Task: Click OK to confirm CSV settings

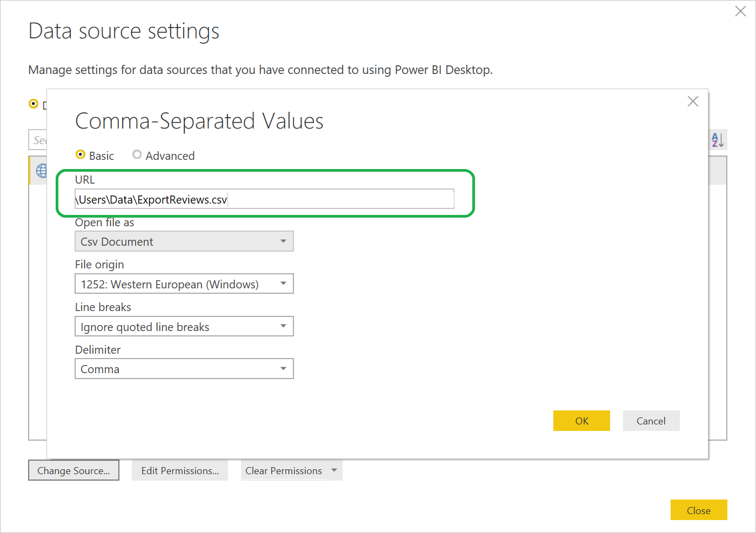Action: [581, 421]
